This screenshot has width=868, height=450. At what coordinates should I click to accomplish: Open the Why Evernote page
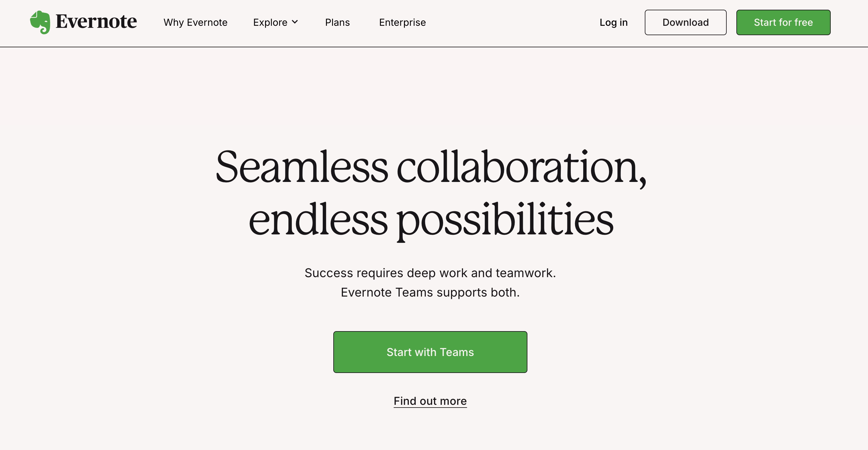click(195, 22)
